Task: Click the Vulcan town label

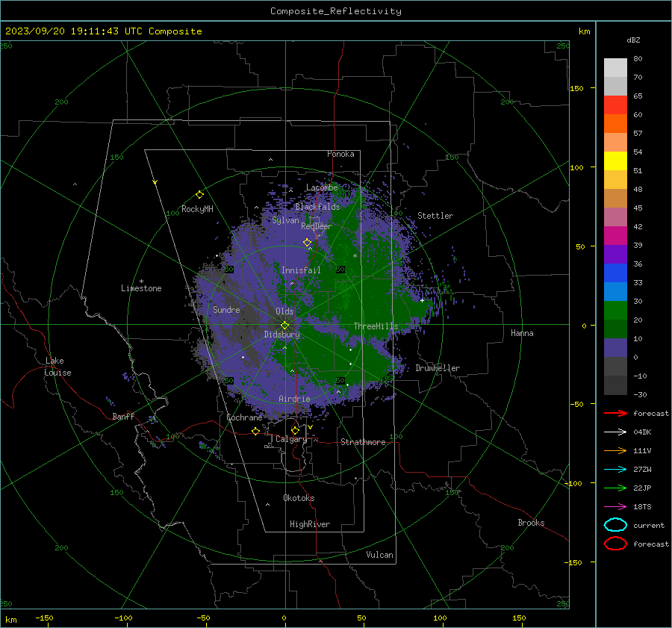Action: [380, 555]
